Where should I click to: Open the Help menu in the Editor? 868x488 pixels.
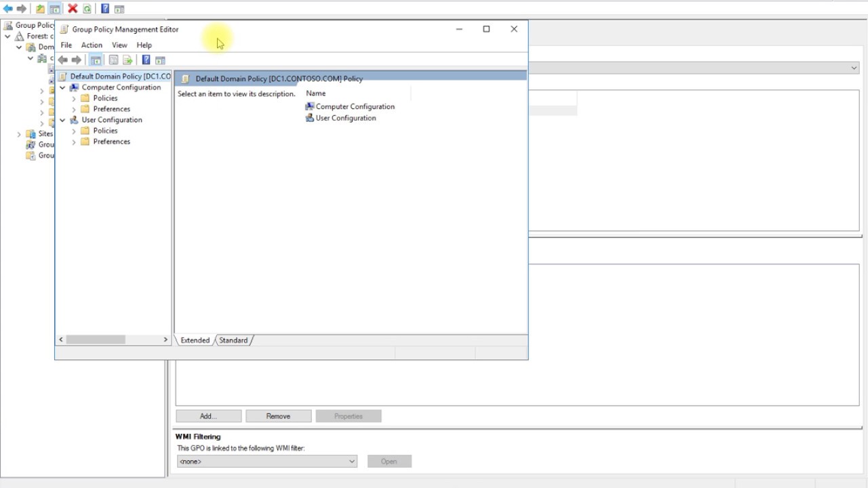tap(144, 45)
